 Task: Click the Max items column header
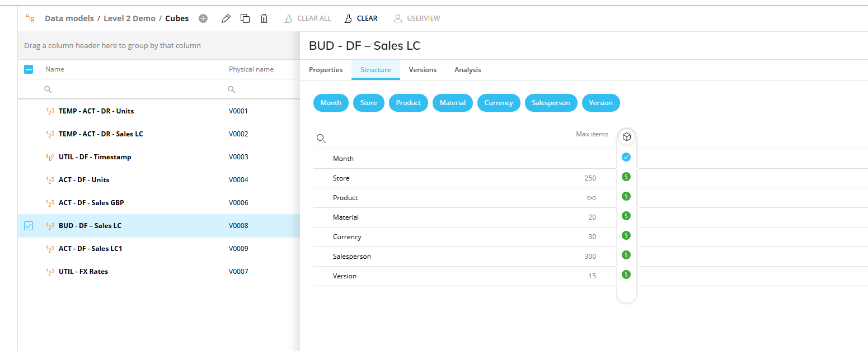point(592,134)
